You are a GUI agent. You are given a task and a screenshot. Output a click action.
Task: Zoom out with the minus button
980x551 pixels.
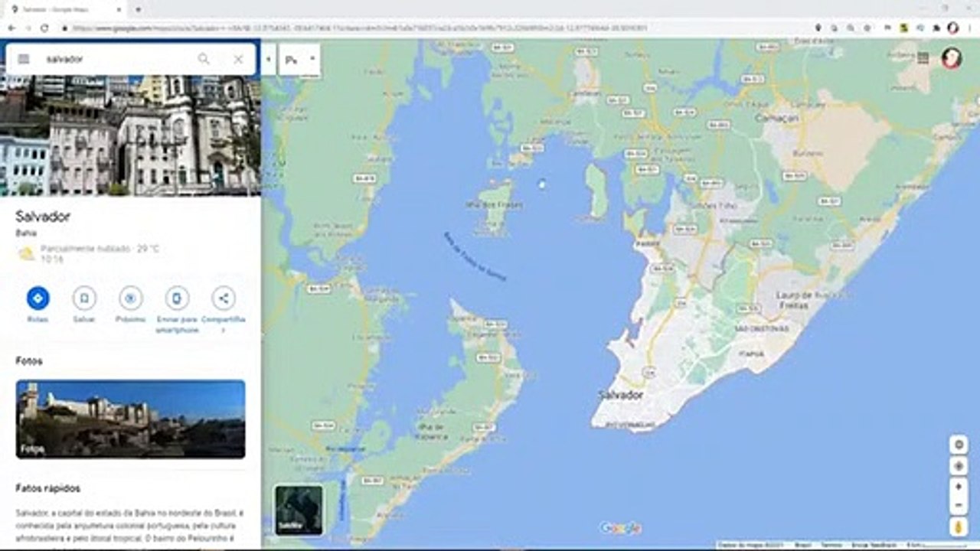[959, 505]
